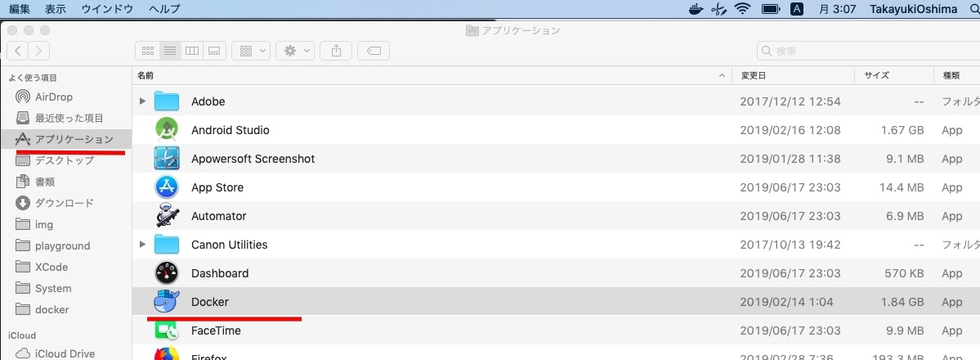Open the 表示 menu
This screenshot has height=360, width=980.
click(56, 9)
